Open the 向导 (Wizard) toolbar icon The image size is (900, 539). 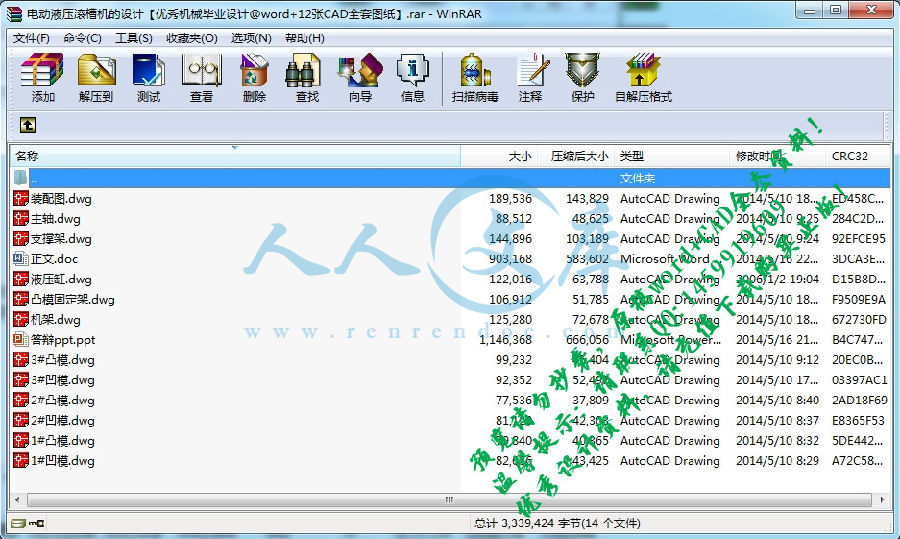tap(360, 71)
